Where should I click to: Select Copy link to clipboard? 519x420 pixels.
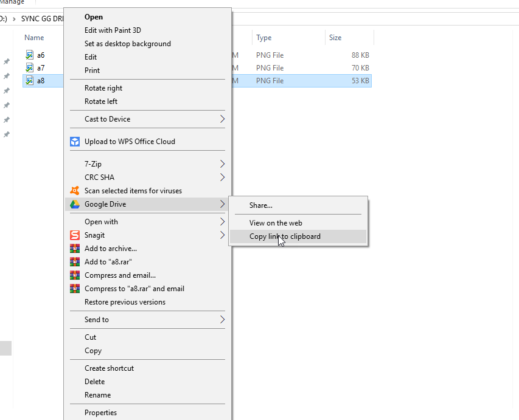coord(285,236)
